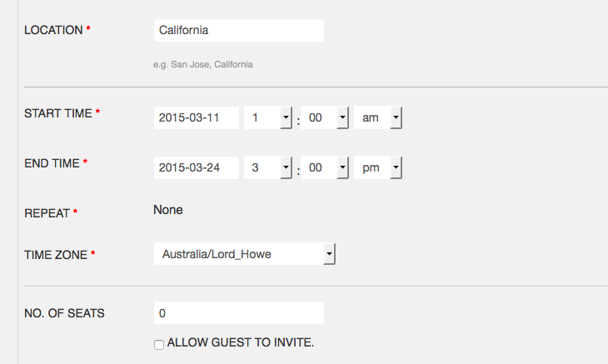Open the end time hour dropdown
This screenshot has height=364, width=608.
pos(267,168)
